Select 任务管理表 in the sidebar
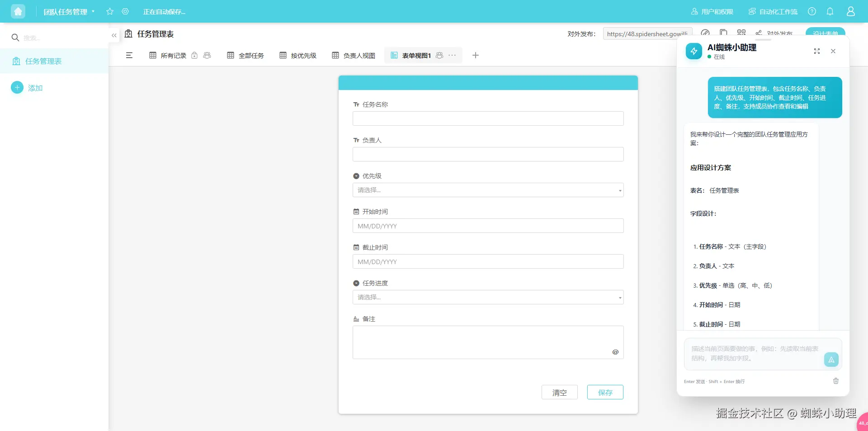The width and height of the screenshot is (868, 431). (x=54, y=61)
